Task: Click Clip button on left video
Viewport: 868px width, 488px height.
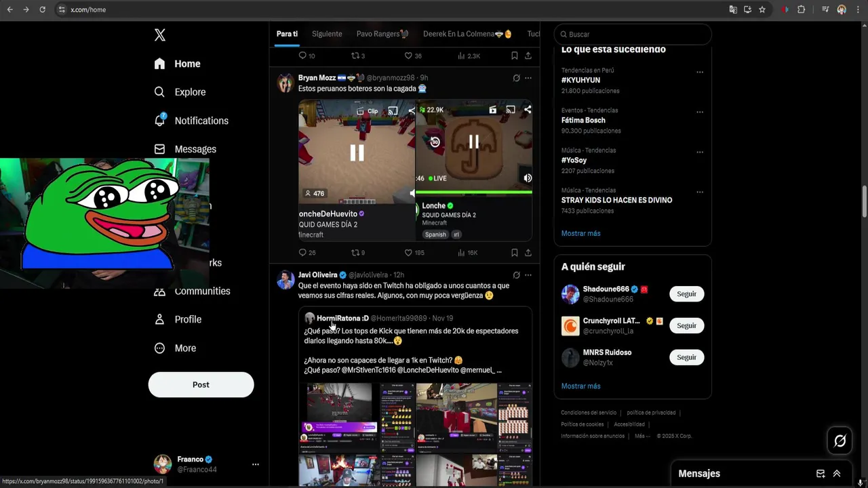Action: coord(367,110)
